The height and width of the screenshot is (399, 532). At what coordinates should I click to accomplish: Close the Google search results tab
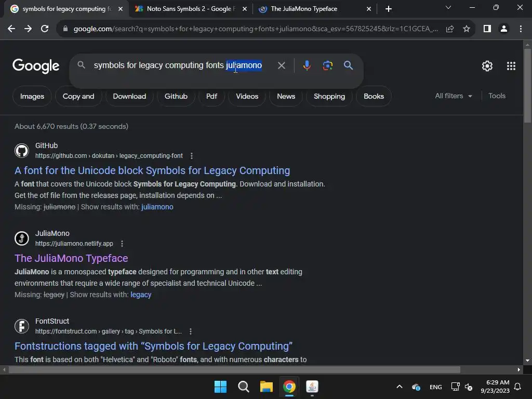pyautogui.click(x=121, y=9)
